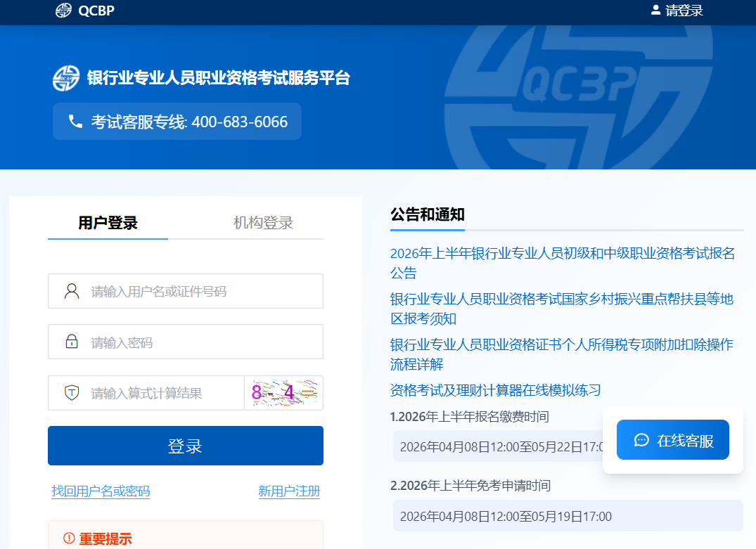Focus the 请输入用户名或证件号码 input field
Viewport: 756px width, 549px height.
(x=186, y=291)
